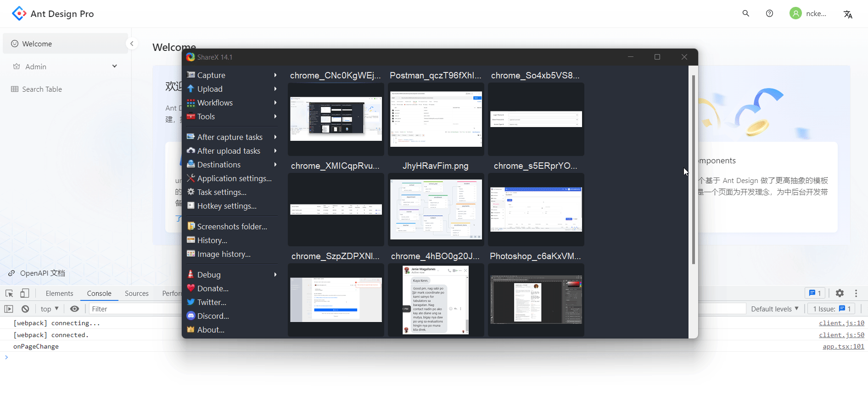Screen dimensions: 868x416
Task: Open the client.js:10 source link
Action: click(x=841, y=323)
